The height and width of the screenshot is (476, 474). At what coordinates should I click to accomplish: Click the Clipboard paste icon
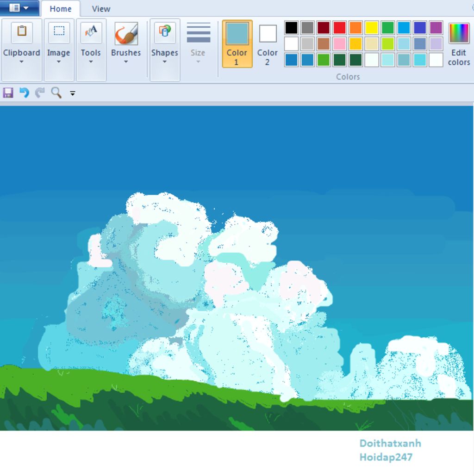tap(22, 31)
